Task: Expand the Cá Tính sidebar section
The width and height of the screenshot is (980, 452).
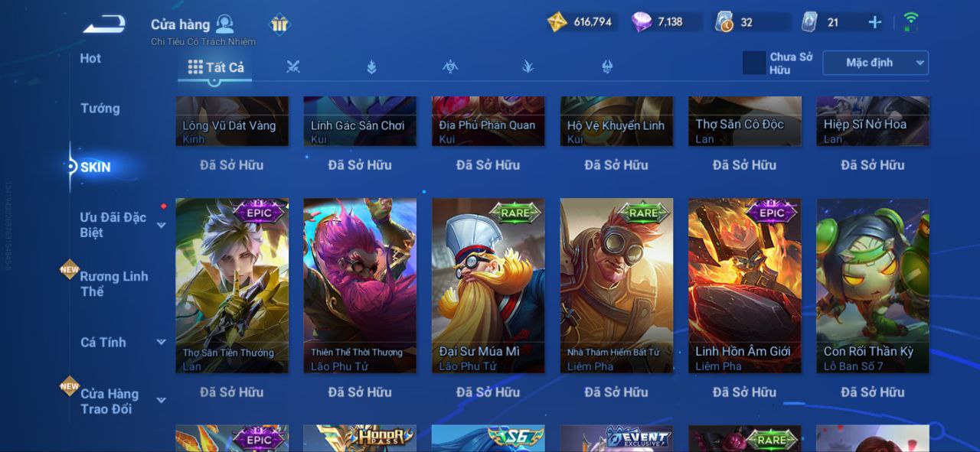Action: [x=122, y=342]
